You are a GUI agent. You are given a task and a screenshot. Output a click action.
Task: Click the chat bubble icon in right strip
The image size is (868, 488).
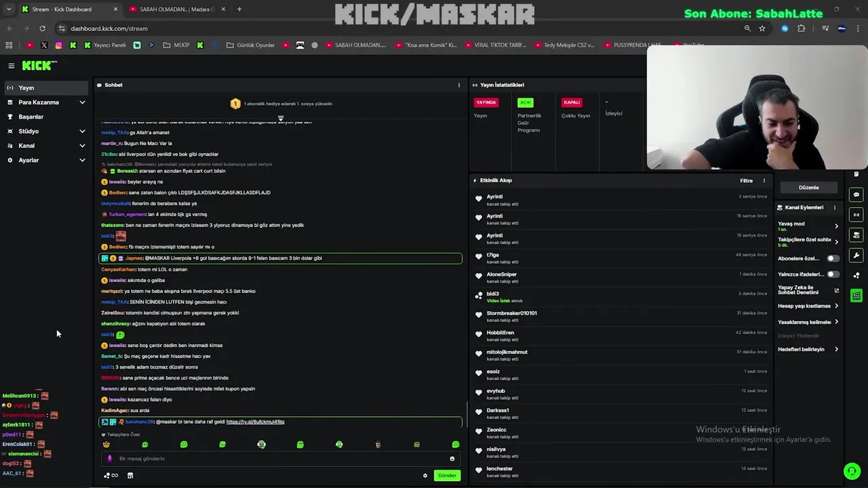click(x=856, y=195)
